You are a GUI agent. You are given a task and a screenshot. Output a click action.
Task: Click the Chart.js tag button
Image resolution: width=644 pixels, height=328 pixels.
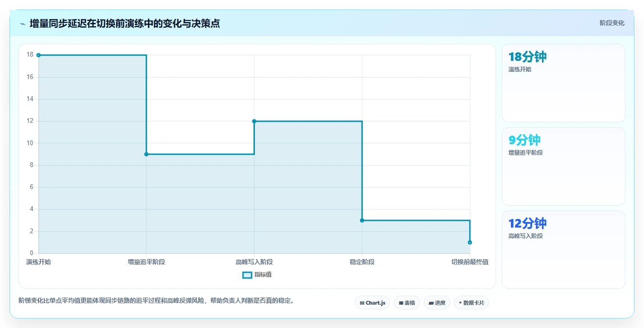click(372, 303)
